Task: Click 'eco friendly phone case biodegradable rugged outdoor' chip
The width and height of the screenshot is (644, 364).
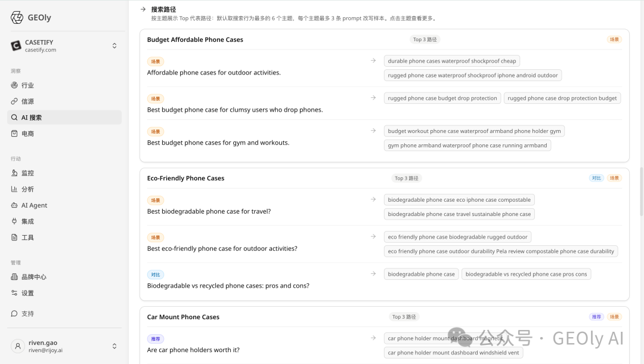Action: tap(457, 237)
